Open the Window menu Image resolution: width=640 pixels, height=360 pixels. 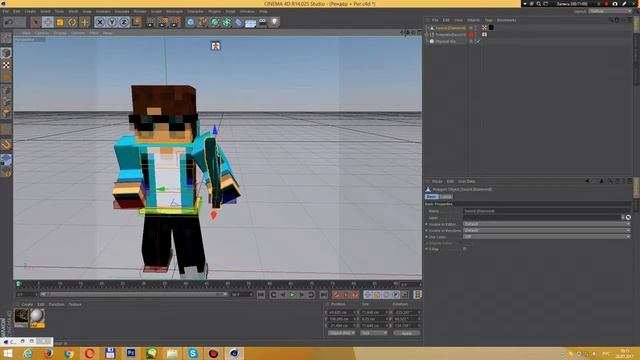[247, 11]
